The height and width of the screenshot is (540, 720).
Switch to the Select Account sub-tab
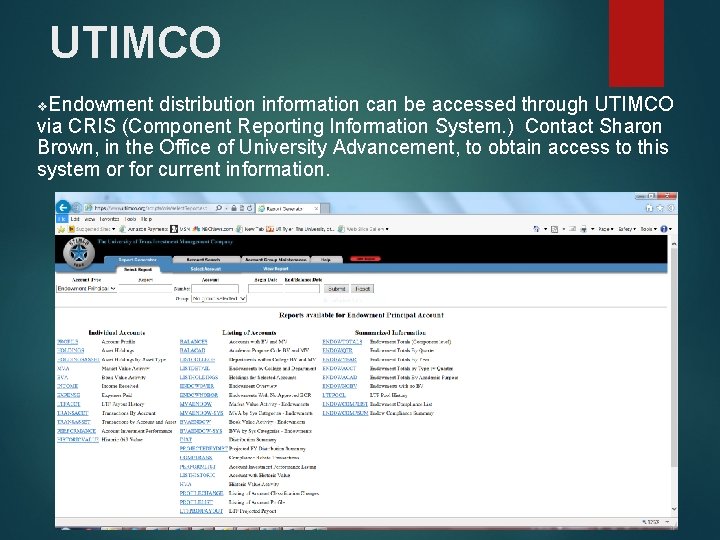point(206,269)
